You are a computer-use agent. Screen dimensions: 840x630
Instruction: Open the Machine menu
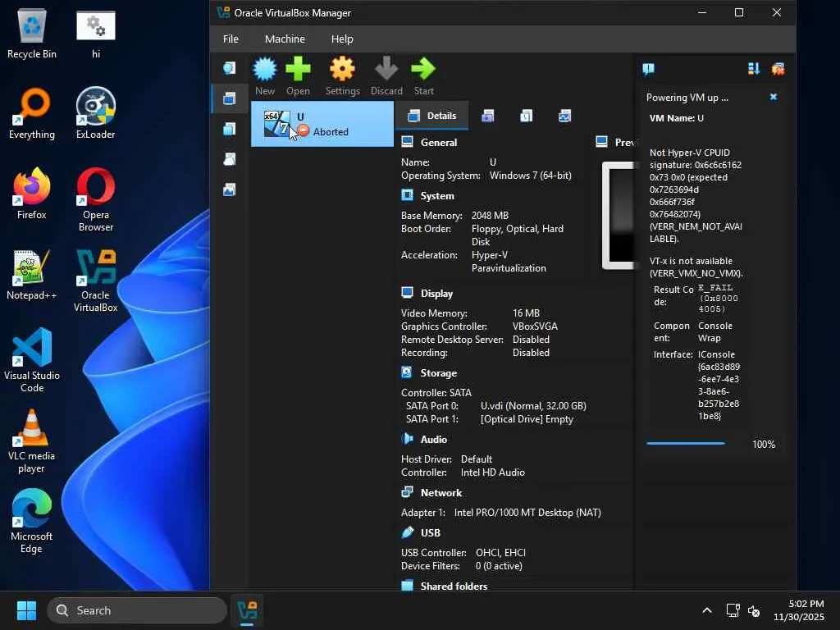pos(285,39)
